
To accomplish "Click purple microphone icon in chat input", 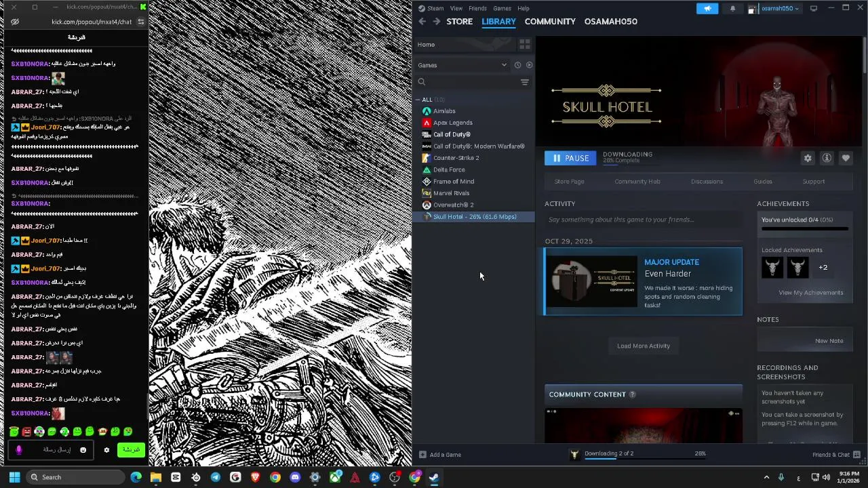I will coord(19,450).
